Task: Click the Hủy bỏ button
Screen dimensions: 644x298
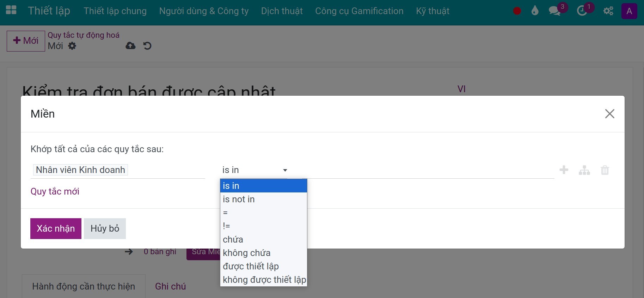Action: tap(105, 228)
